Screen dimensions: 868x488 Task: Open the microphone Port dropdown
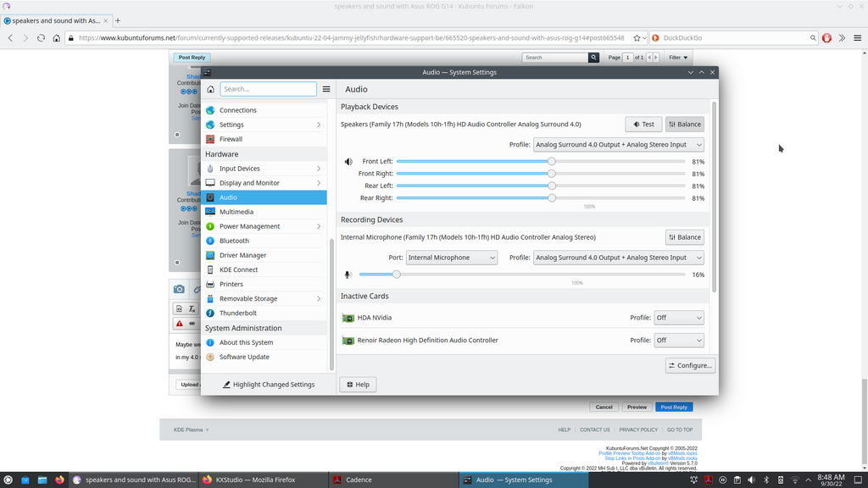pyautogui.click(x=451, y=258)
